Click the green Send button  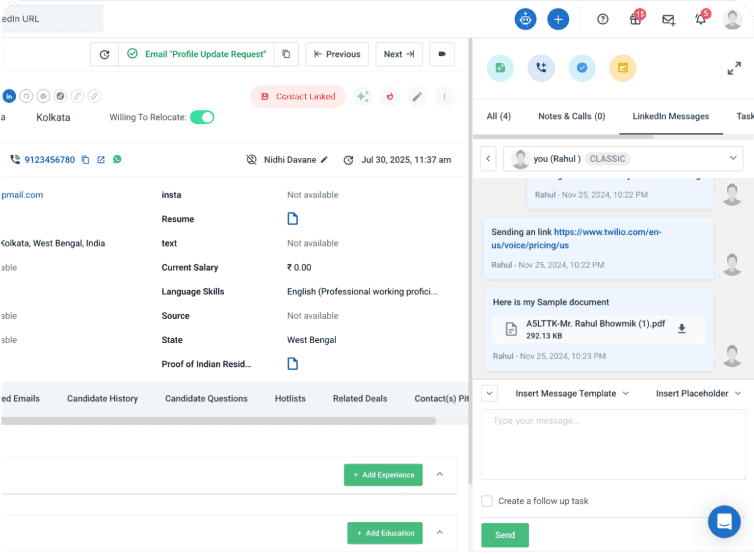click(505, 535)
